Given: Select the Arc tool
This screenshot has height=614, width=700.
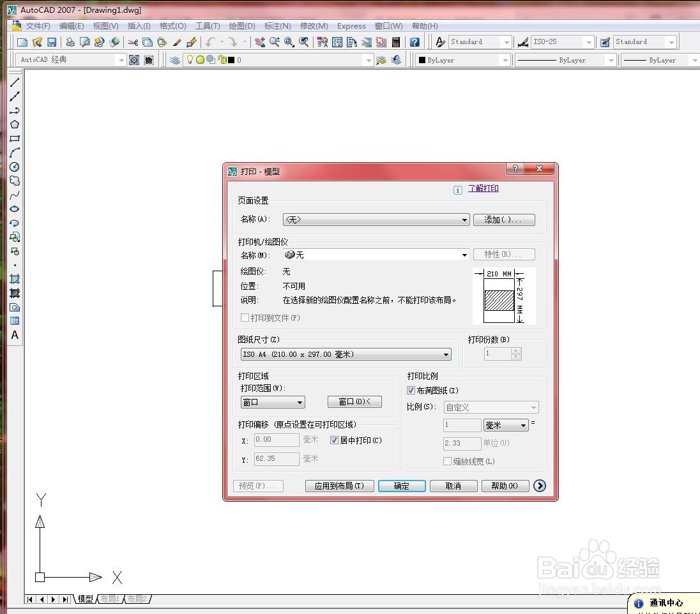Looking at the screenshot, I should (x=15, y=153).
